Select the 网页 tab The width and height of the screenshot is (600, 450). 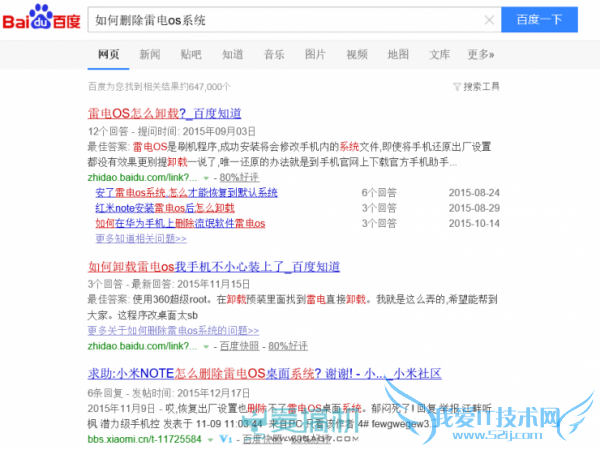point(108,54)
